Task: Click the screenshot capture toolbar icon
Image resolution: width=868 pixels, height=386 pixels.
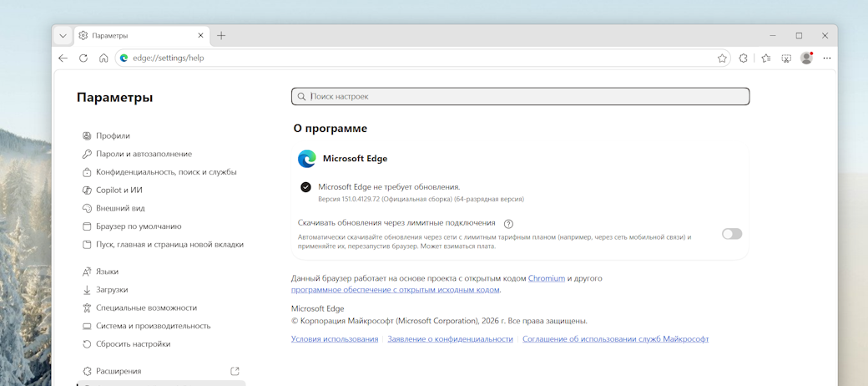Action: click(x=786, y=58)
